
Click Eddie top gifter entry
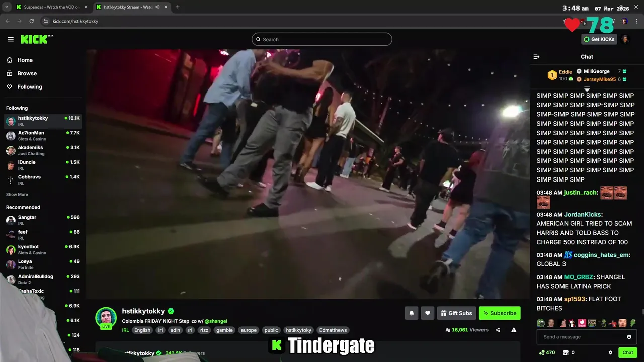pos(559,75)
